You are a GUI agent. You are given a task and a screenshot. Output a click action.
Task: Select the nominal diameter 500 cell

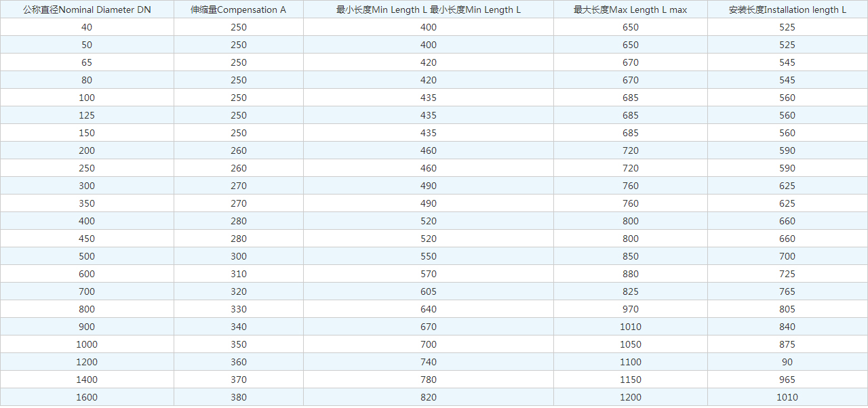click(x=87, y=256)
